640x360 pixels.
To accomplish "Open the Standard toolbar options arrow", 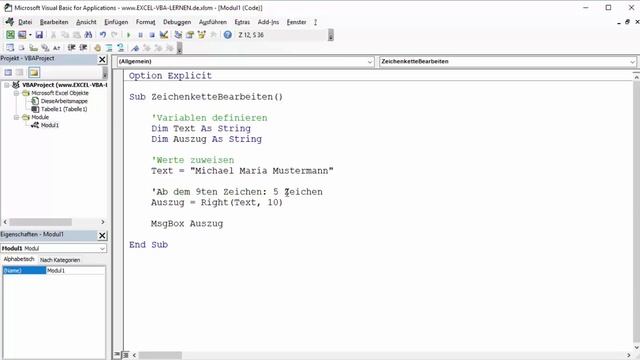I will 331,36.
